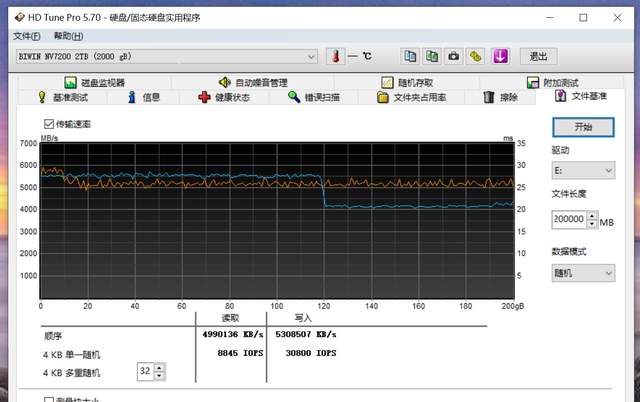This screenshot has width=640, height=402.
Task: Maximize the HD Tune Pro window
Action: point(583,18)
